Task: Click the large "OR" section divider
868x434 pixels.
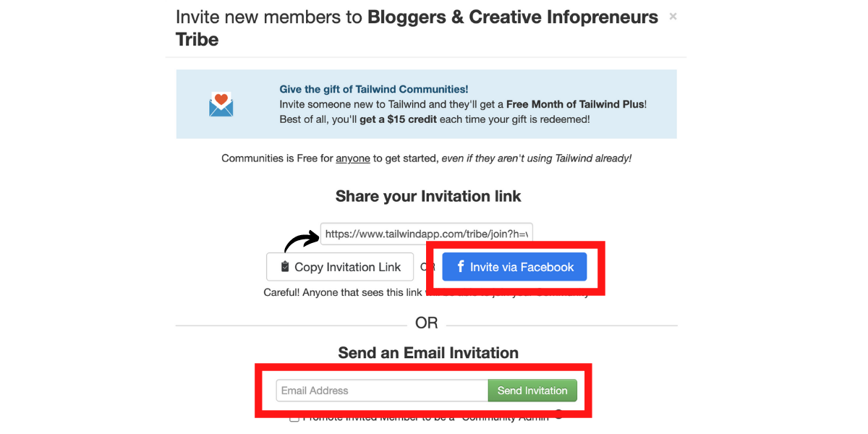Action: point(427,323)
